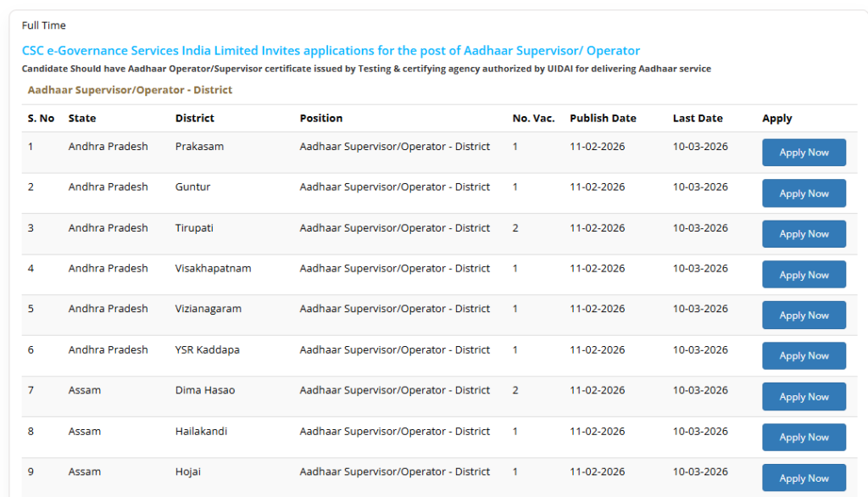
Task: Open the CSC e-Governance Aadhaar Supervisor posting link
Action: click(x=331, y=51)
